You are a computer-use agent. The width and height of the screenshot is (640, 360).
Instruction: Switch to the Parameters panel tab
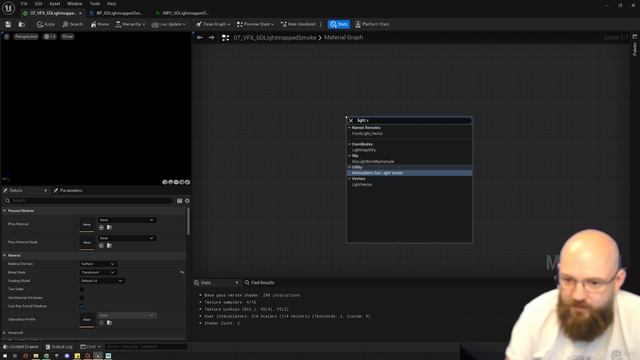pos(68,191)
